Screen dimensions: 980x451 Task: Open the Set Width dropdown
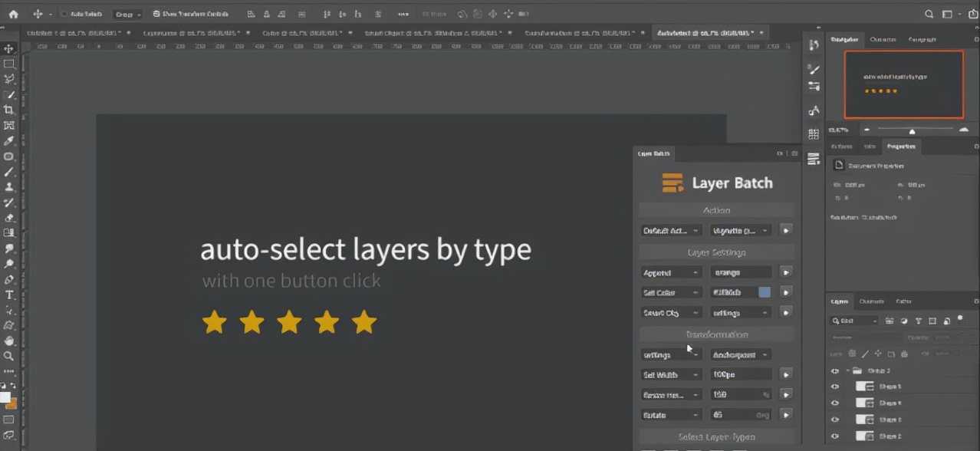pos(671,374)
